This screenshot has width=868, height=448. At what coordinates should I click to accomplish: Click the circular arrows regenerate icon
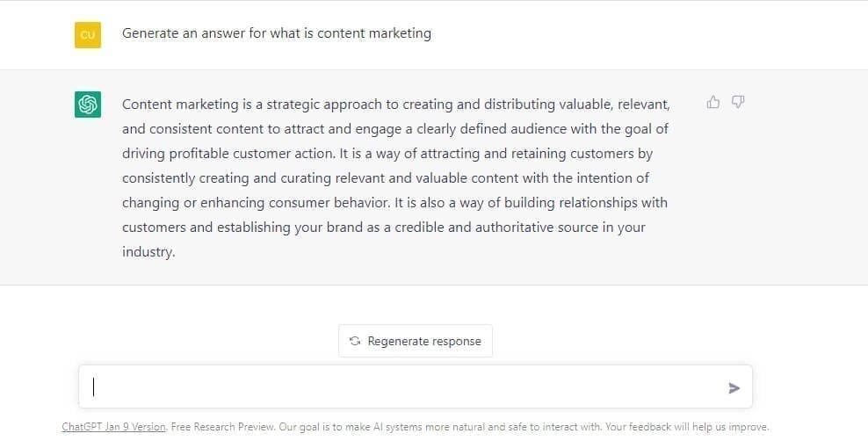pyautogui.click(x=355, y=341)
